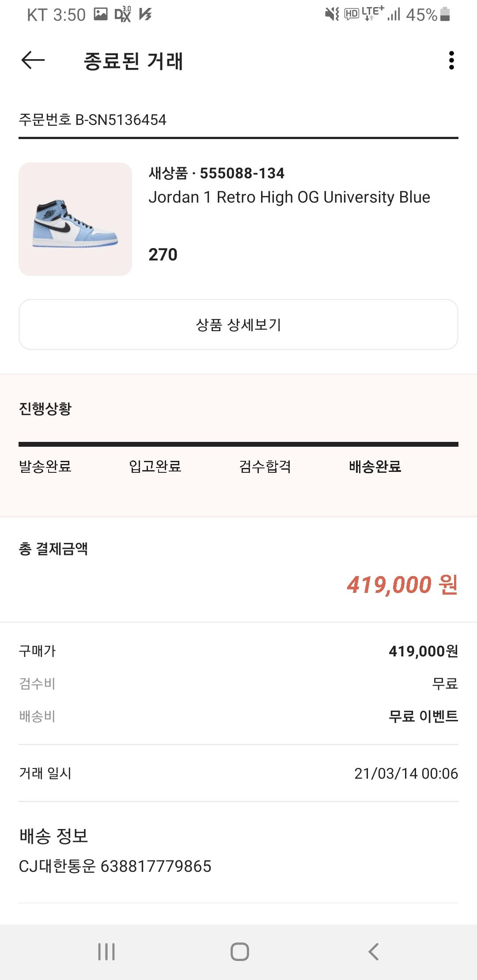477x980 pixels.
Task: Tap the 무료 이벤트 shipping fee label
Action: (423, 716)
